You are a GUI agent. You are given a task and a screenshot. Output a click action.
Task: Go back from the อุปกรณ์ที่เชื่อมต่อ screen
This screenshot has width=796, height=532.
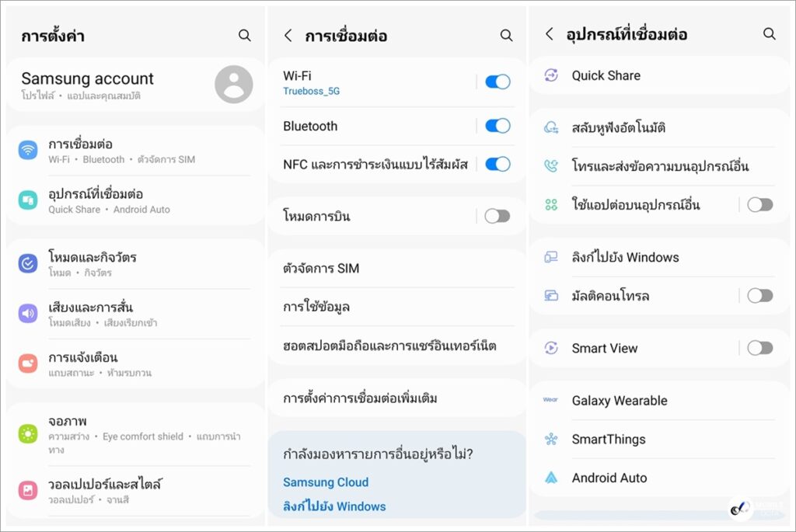point(550,34)
